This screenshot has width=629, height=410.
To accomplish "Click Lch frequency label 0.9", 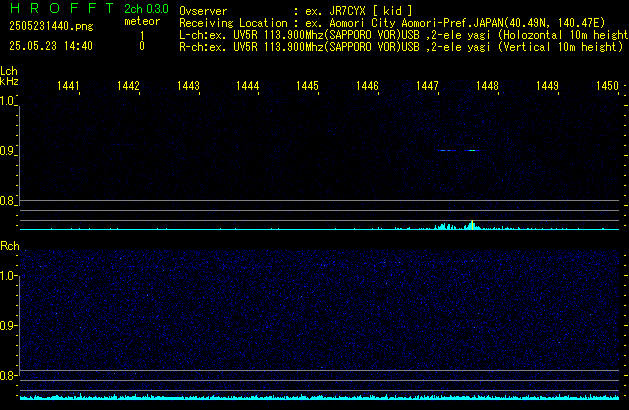I will pos(7,151).
